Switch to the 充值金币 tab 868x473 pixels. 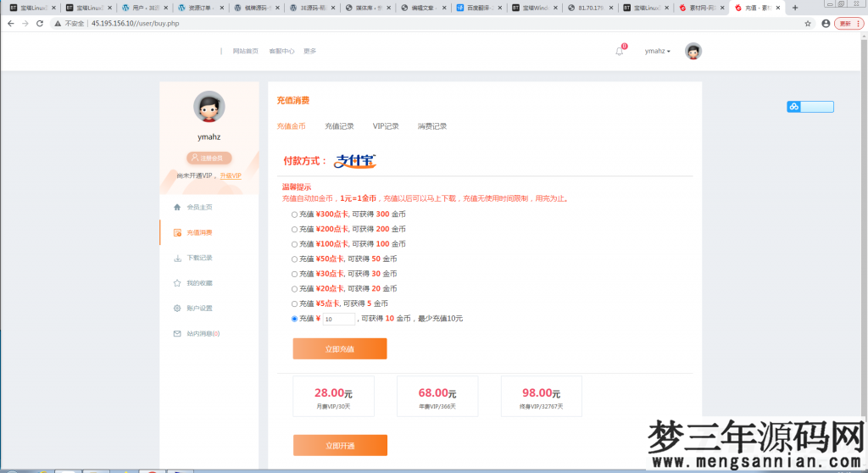(x=292, y=126)
